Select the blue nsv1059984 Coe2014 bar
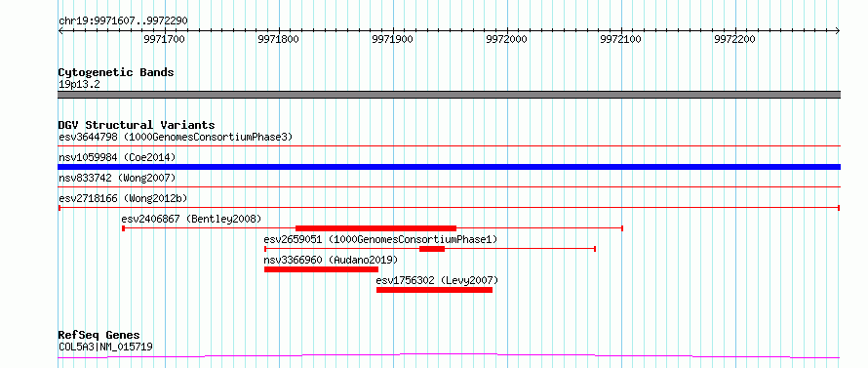The width and height of the screenshot is (868, 368). click(449, 167)
